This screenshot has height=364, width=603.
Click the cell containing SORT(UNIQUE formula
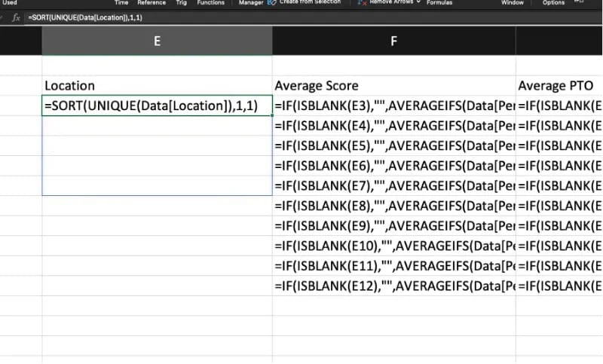[x=157, y=106]
